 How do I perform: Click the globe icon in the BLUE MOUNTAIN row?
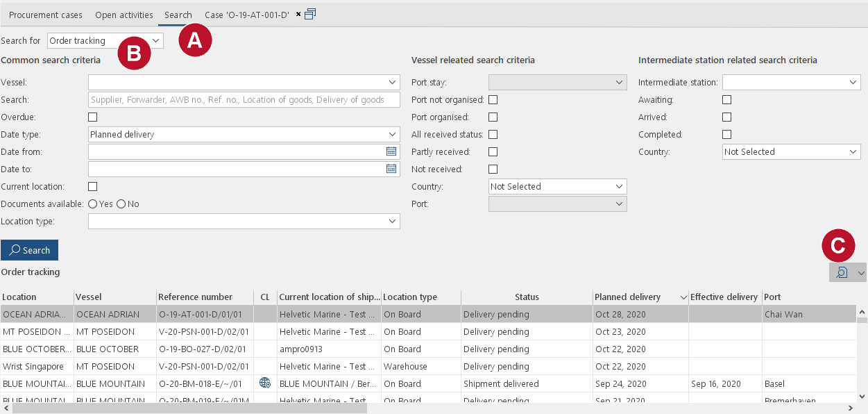[265, 383]
